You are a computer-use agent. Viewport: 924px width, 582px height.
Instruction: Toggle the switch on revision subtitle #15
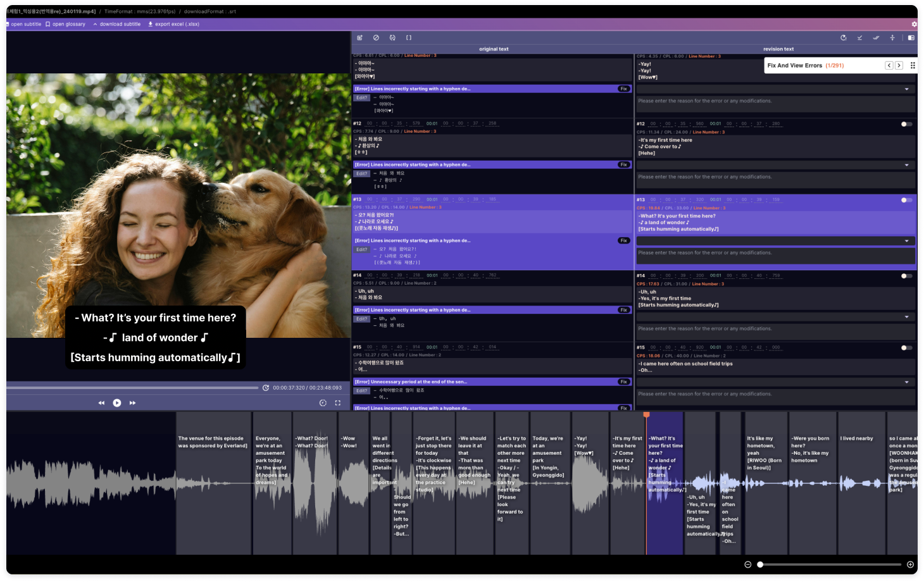[906, 348]
